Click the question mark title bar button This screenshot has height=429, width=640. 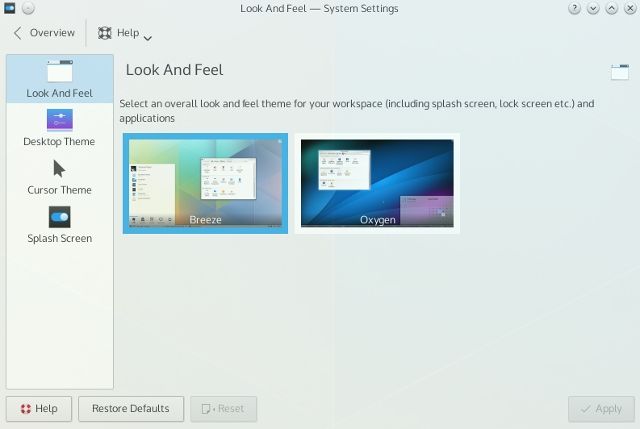click(x=574, y=8)
